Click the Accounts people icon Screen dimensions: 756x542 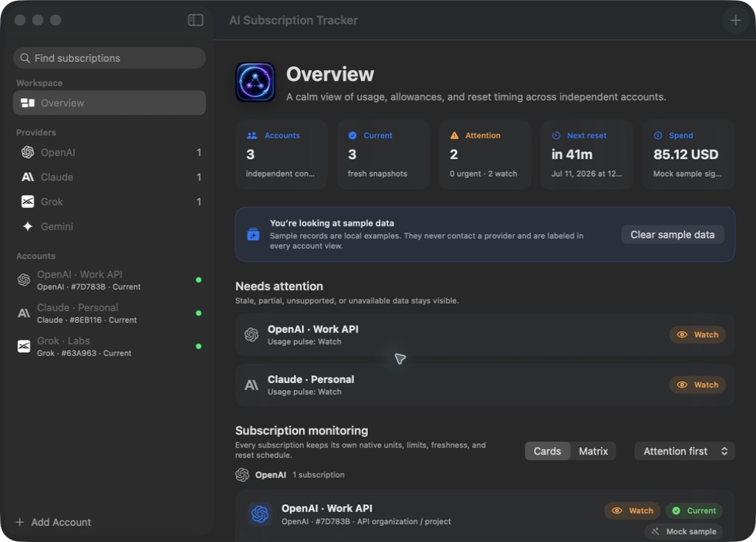251,136
